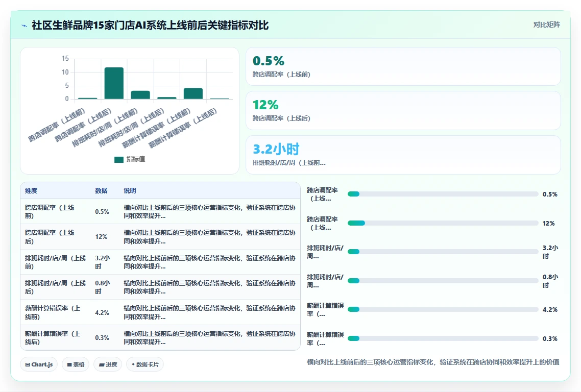The image size is (581, 392).
Task: Open the 0.5% 跨店调配率 data card
Action: click(403, 66)
